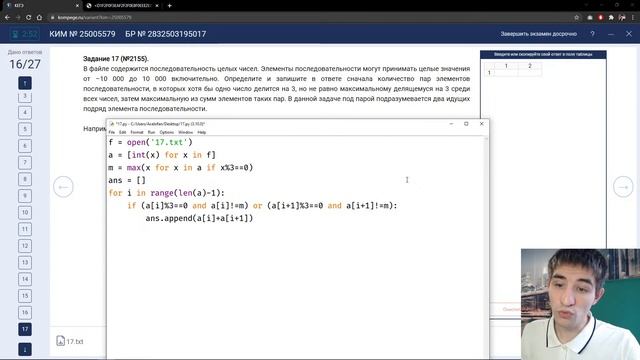Jump to task 15 in sidebar
Screen dimensions: 640x360
pos(25,296)
